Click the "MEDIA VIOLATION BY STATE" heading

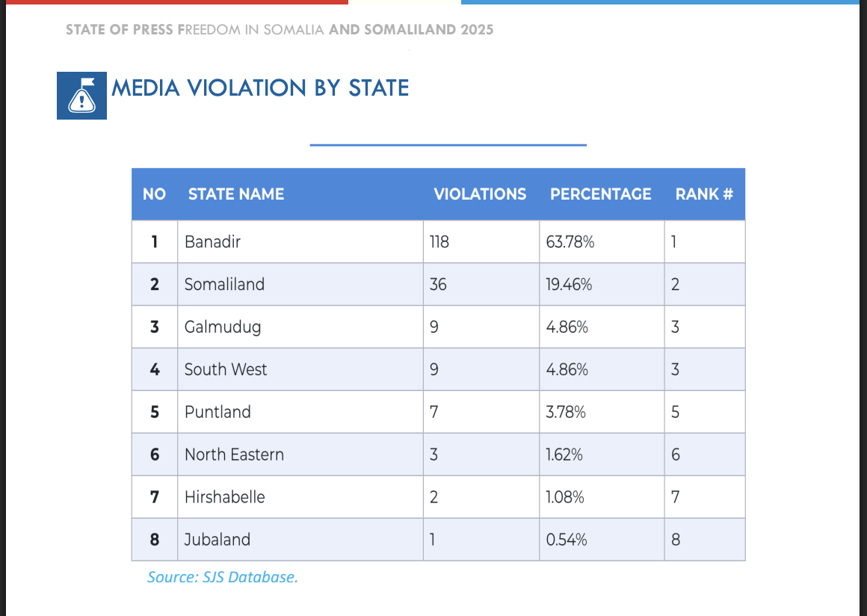point(260,88)
